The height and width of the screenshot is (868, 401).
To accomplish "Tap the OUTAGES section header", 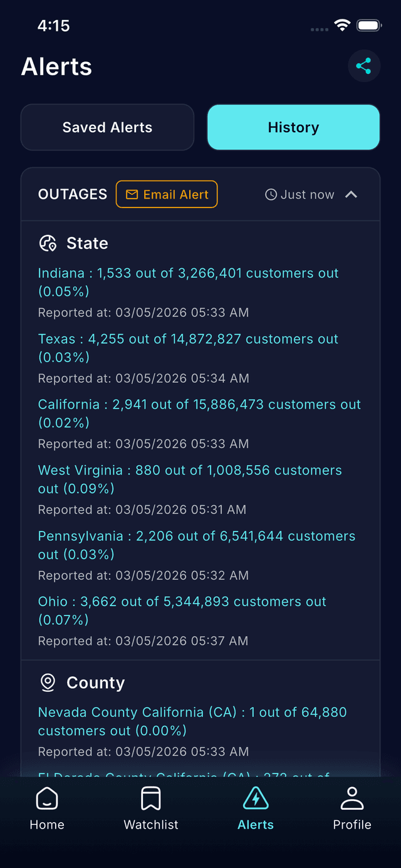I will tap(73, 194).
